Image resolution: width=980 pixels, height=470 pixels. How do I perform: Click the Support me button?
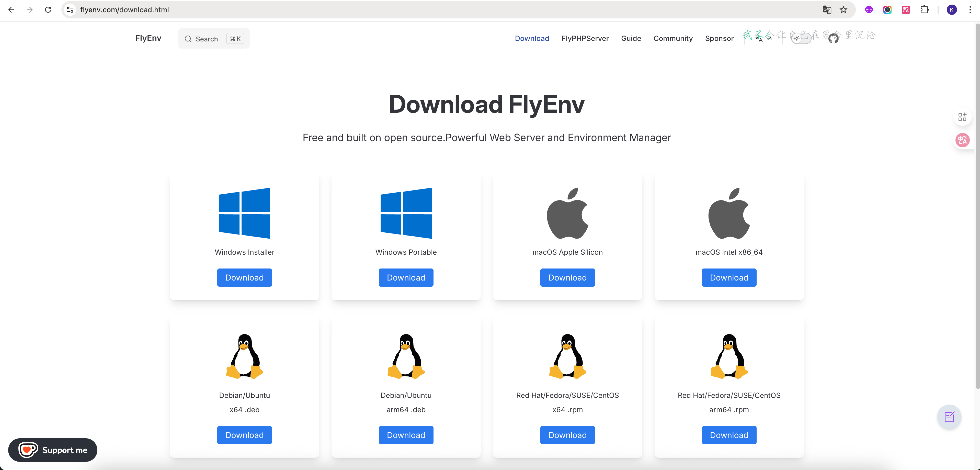pos(53,450)
